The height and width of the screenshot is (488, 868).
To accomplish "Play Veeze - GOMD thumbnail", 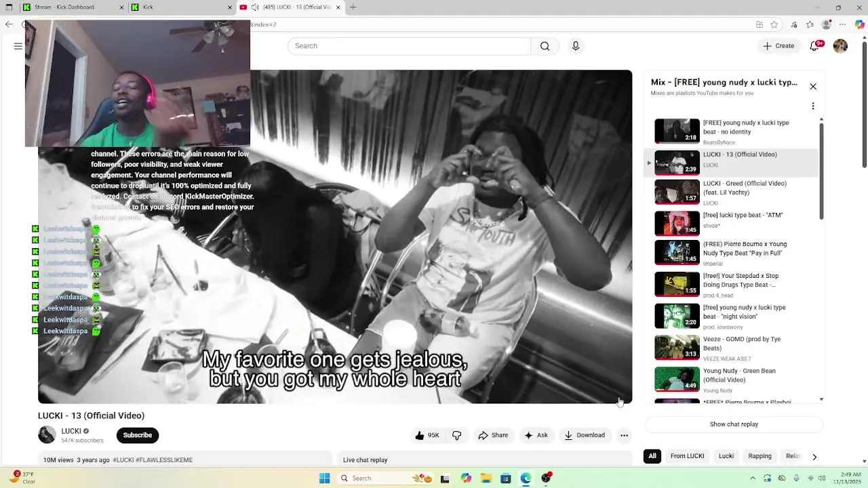I will click(x=677, y=348).
